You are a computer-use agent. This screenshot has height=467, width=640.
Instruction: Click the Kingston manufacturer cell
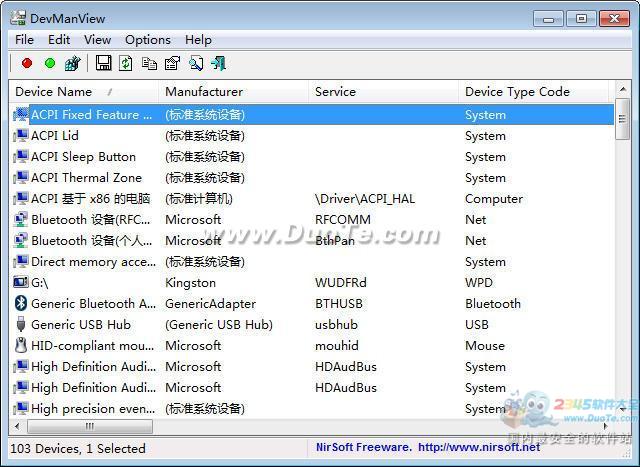tap(190, 282)
